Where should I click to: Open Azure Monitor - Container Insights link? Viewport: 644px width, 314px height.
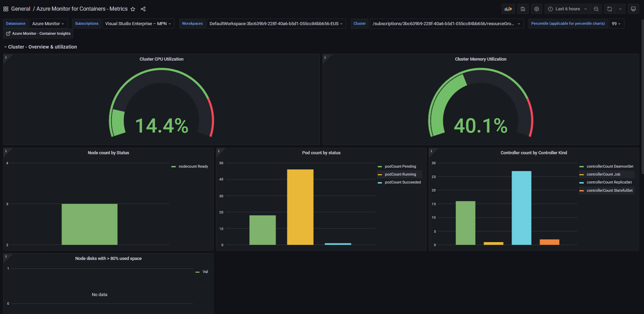coord(39,34)
